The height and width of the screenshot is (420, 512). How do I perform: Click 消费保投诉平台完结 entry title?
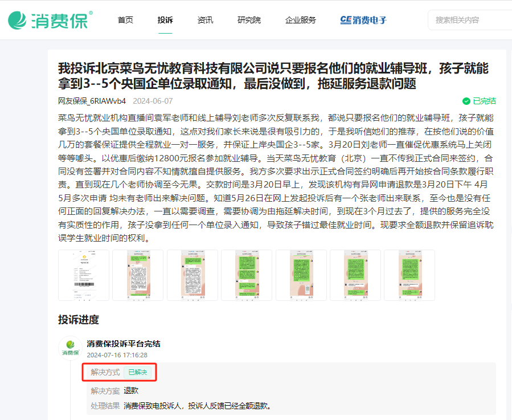[124, 344]
